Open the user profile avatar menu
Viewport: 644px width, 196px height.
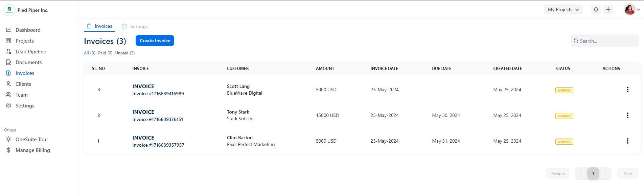pos(631,10)
